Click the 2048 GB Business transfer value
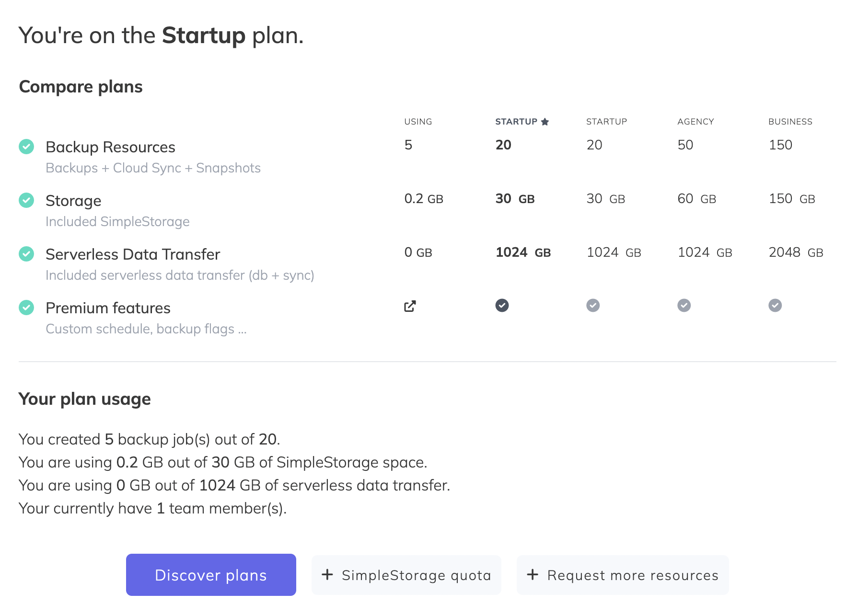This screenshot has width=858, height=616. [x=796, y=252]
